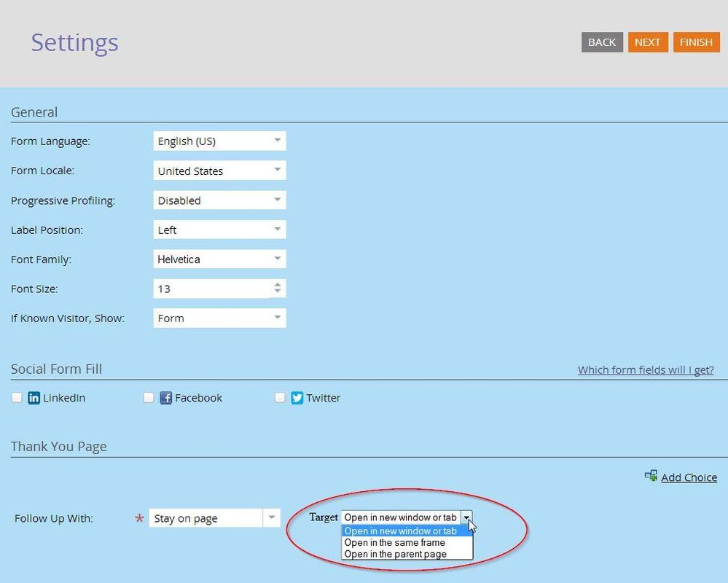Click the Twitter label text

[323, 398]
